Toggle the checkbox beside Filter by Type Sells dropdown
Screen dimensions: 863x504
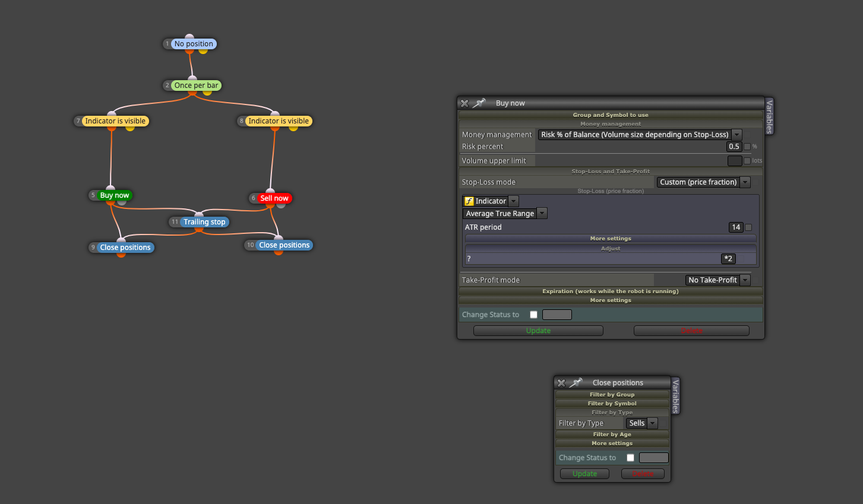coord(663,423)
